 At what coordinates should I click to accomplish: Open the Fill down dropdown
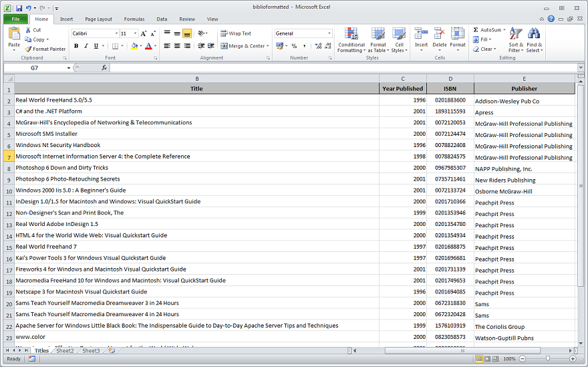coord(482,39)
